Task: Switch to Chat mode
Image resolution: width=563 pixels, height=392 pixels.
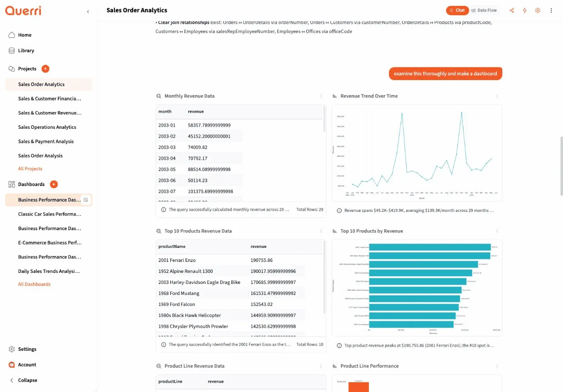Action: (x=457, y=10)
